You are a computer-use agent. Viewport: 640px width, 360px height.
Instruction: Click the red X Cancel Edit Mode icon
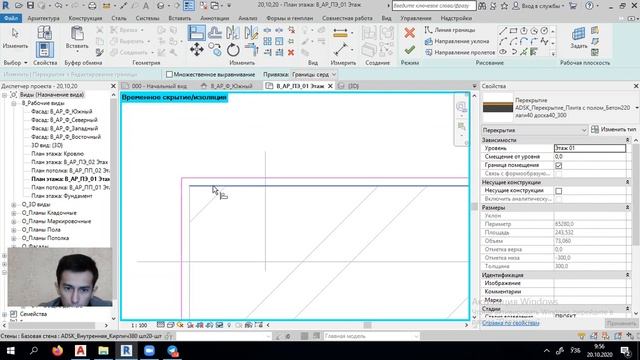[x=409, y=32]
